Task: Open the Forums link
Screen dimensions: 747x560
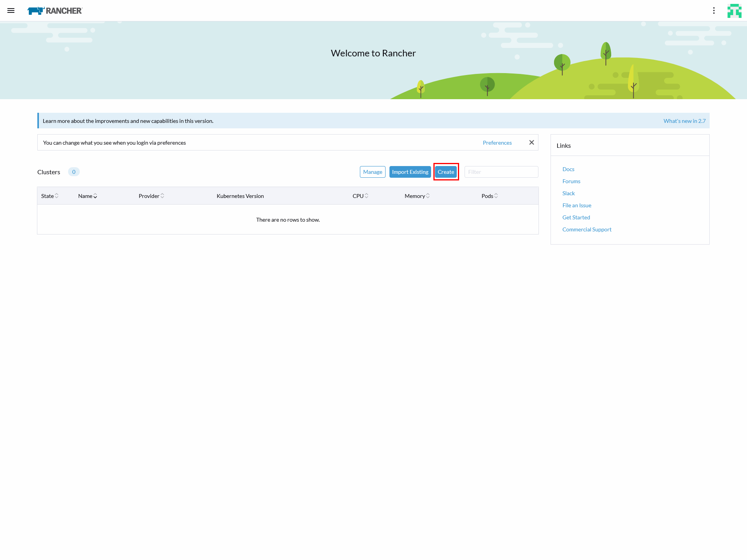Action: coord(571,181)
